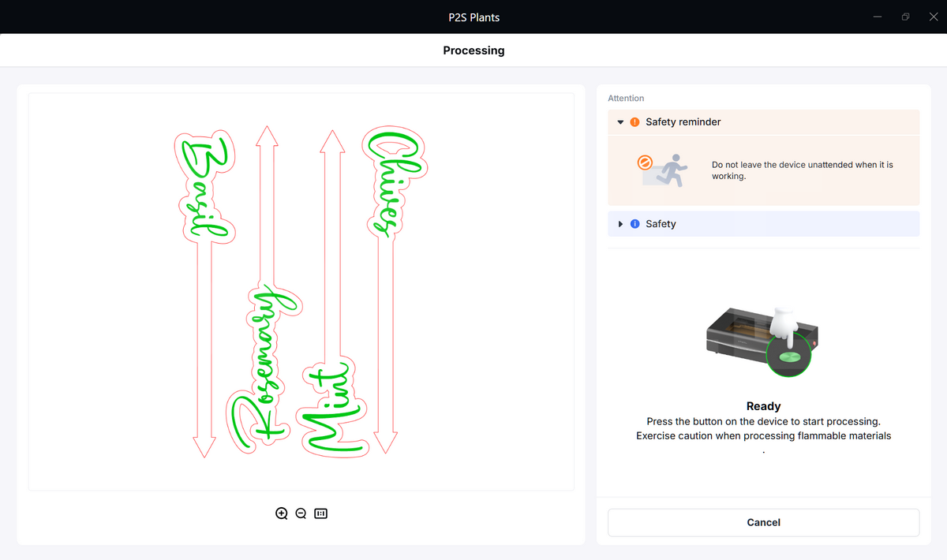Select the Chives plant marker text
Screen dimensions: 947x560
tap(392, 181)
